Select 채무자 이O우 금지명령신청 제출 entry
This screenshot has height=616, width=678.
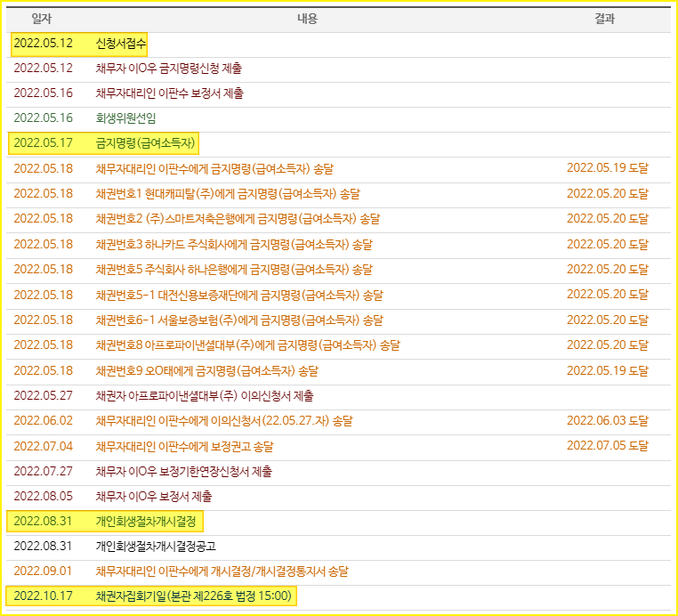[169, 69]
